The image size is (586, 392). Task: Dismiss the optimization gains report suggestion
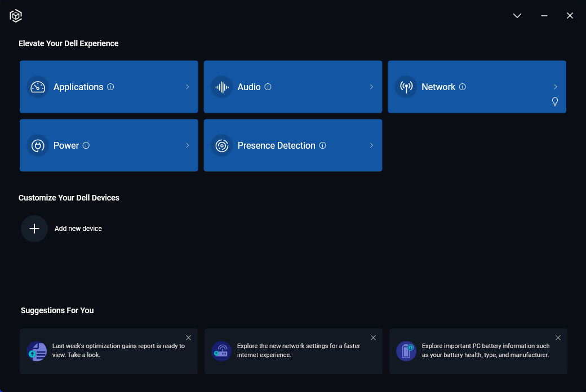188,338
